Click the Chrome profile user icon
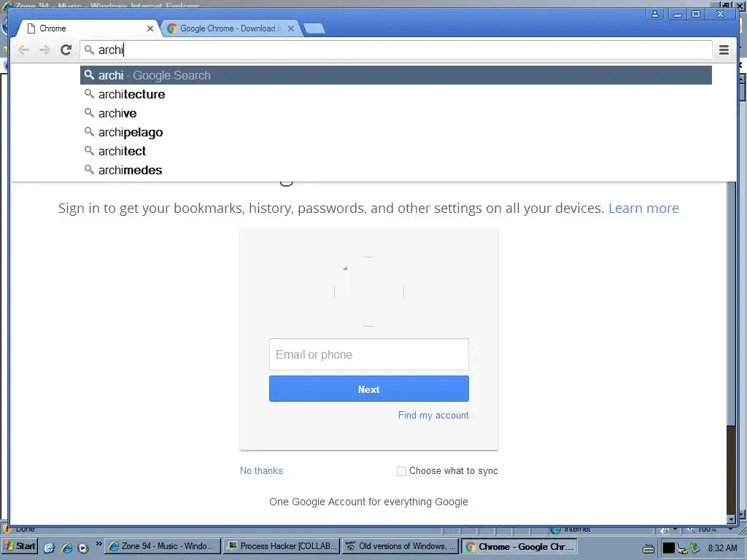The image size is (747, 560). [655, 15]
